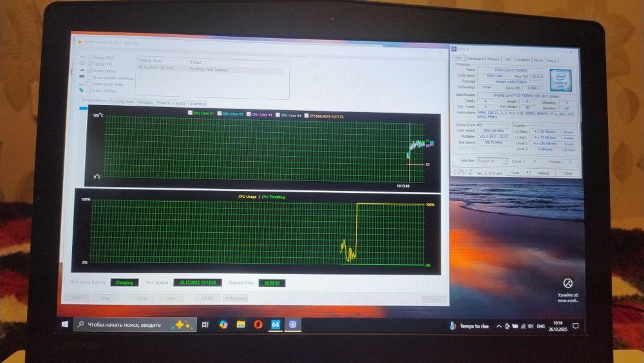Open the Socket #1 selection dropdown
The image size is (644, 363).
[x=493, y=161]
